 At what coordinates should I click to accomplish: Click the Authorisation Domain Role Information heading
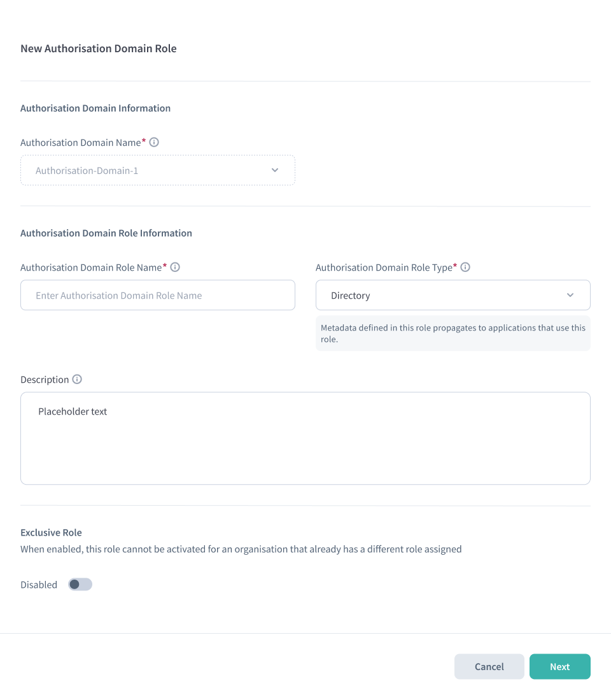click(x=106, y=233)
